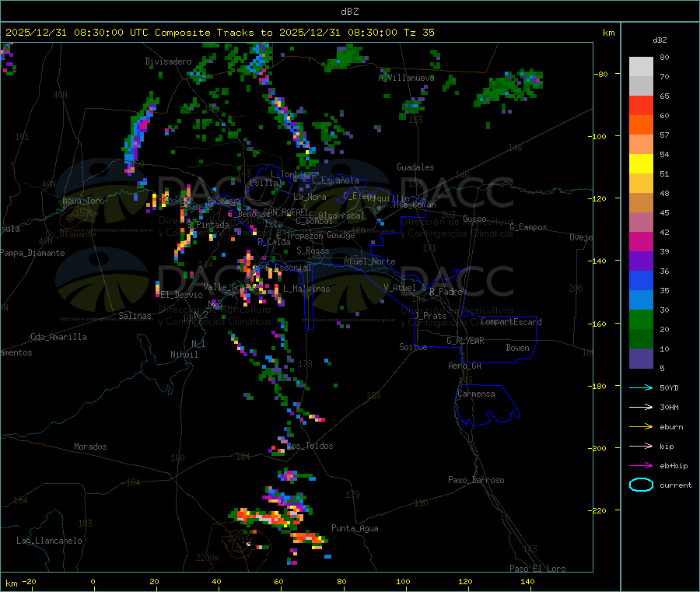
Task: Click the E_Algarrobal map label
Action: click(337, 215)
